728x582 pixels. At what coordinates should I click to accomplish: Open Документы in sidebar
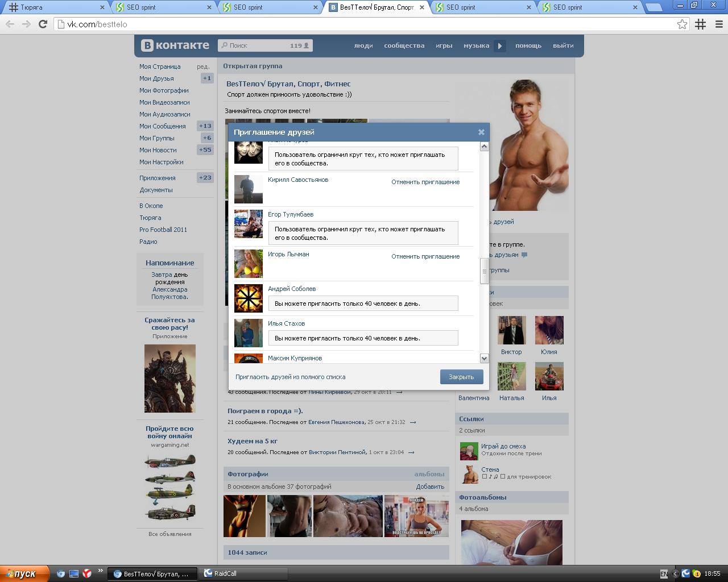pos(156,190)
